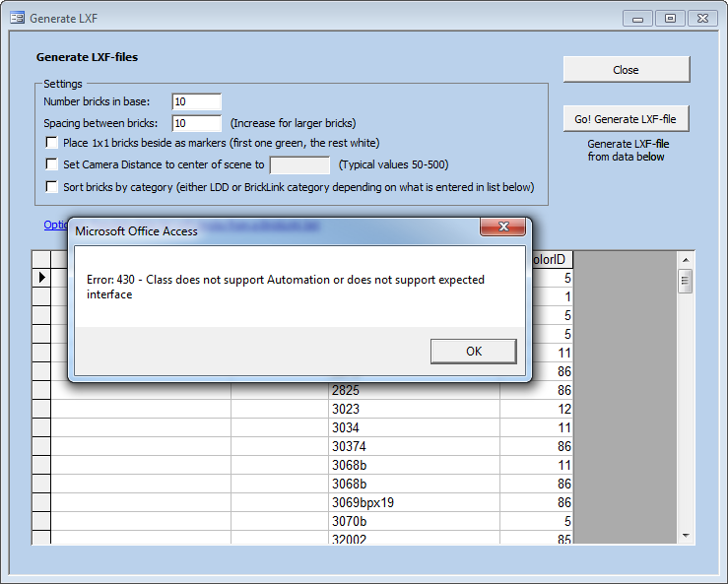Click the Camera Distance value field
This screenshot has height=584, width=728.
(x=299, y=164)
